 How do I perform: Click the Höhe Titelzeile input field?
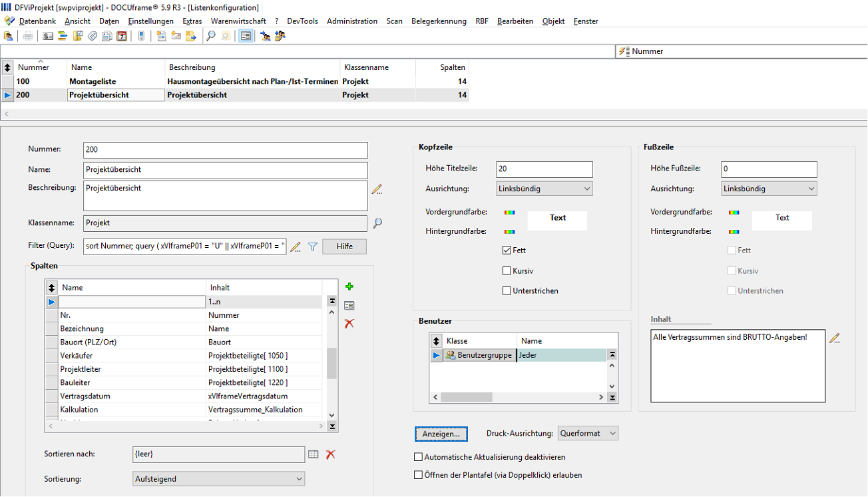tap(544, 169)
